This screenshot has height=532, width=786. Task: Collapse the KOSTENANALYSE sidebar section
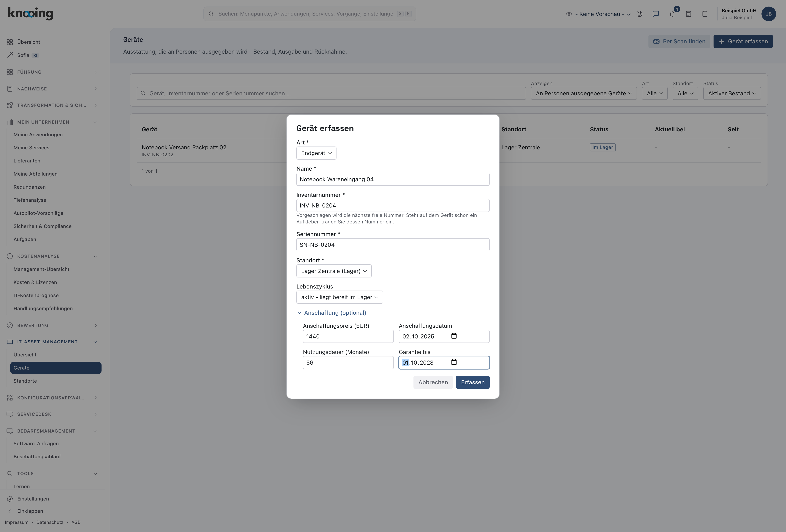tap(52, 256)
